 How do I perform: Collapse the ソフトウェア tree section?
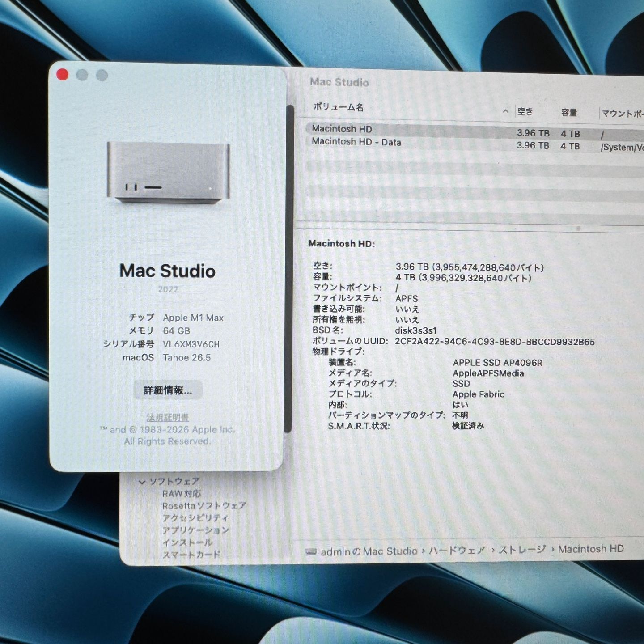[142, 482]
